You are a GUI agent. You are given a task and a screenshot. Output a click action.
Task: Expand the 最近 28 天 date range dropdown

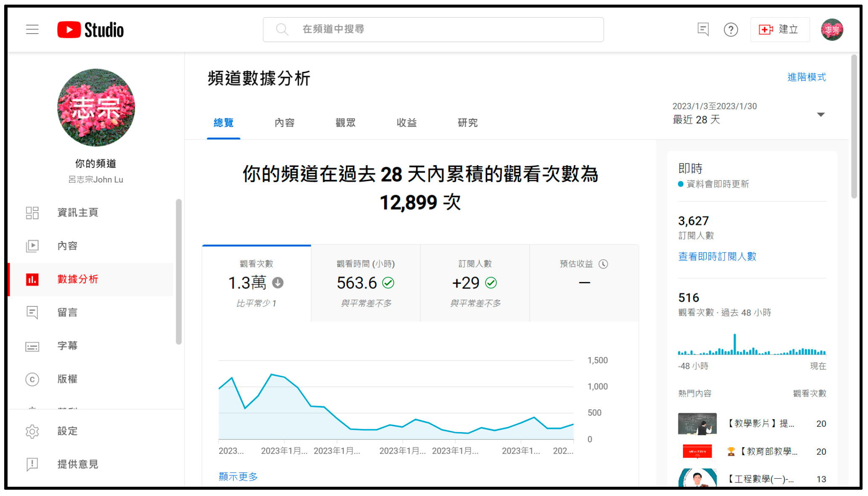click(x=821, y=115)
